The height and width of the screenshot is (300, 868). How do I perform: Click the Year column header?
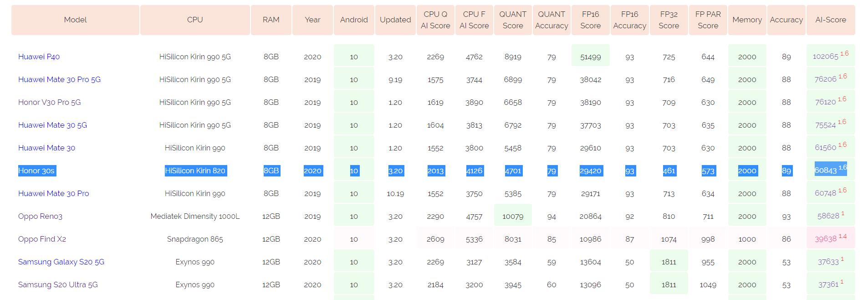(312, 20)
